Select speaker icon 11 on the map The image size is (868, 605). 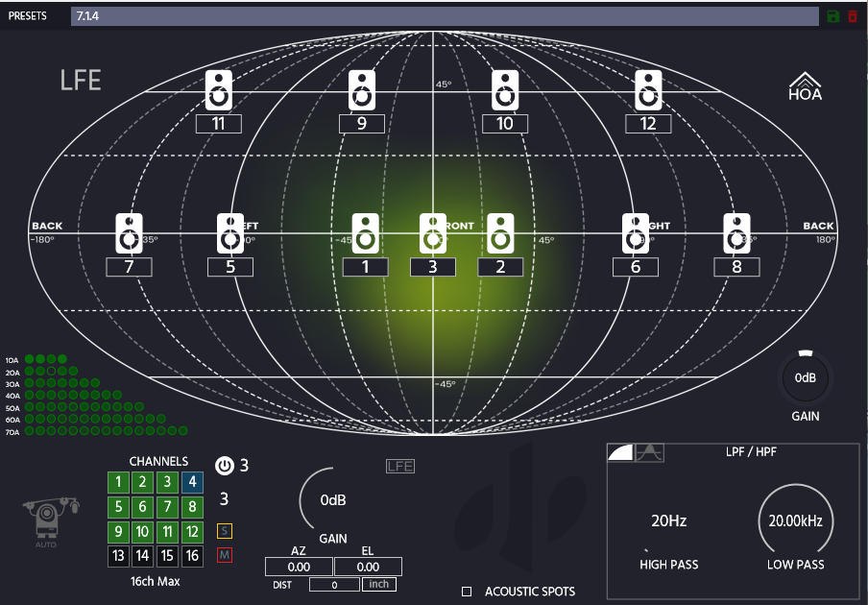pyautogui.click(x=219, y=90)
